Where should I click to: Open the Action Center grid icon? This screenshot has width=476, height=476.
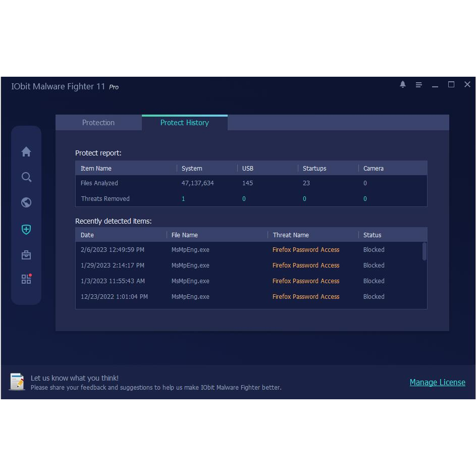[x=26, y=279]
